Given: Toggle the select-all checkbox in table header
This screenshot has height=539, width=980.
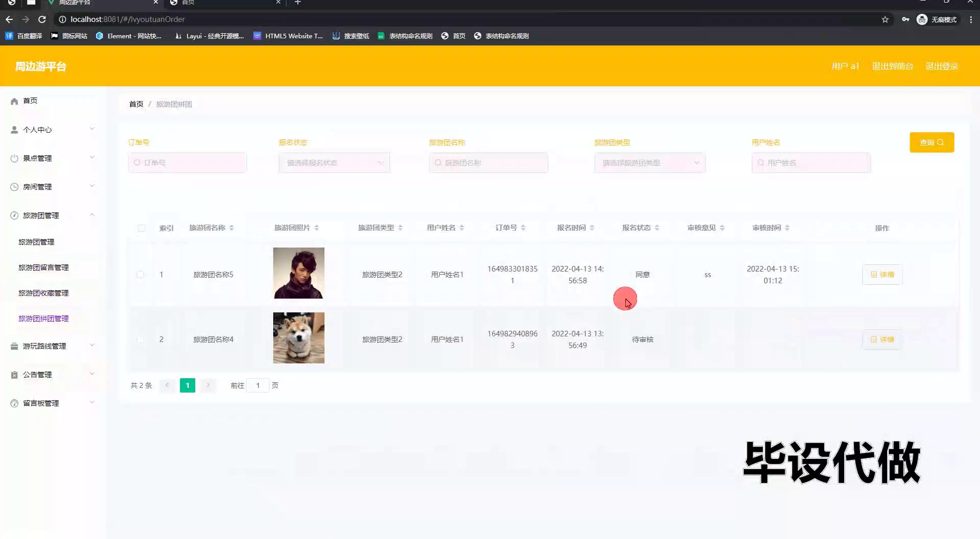Looking at the screenshot, I should (141, 228).
